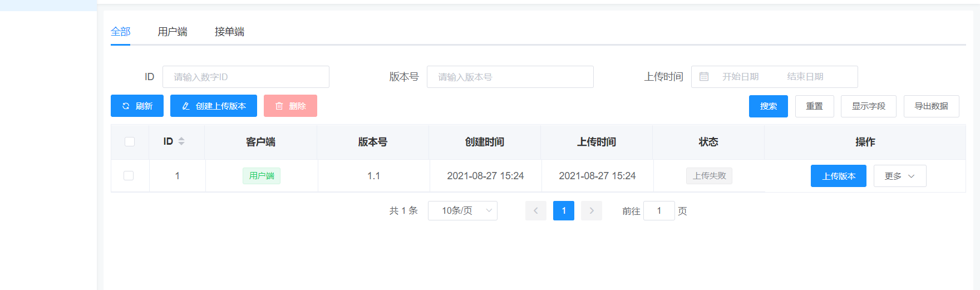Open the 10条/页 page size dropdown
Image resolution: width=980 pixels, height=290 pixels.
[462, 210]
